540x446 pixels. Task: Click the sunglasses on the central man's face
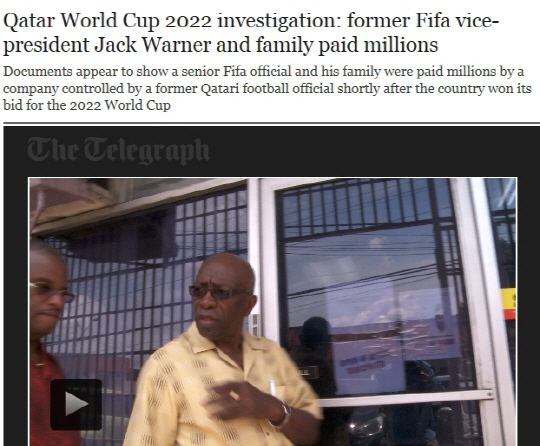coord(218,293)
